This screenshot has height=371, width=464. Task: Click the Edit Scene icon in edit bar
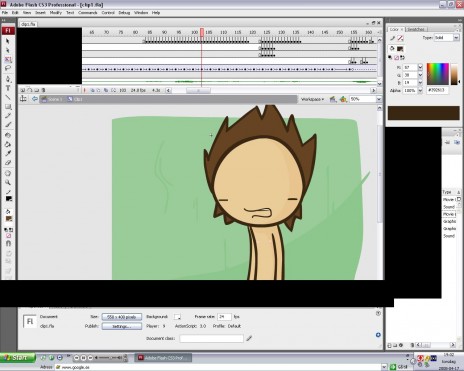point(333,99)
